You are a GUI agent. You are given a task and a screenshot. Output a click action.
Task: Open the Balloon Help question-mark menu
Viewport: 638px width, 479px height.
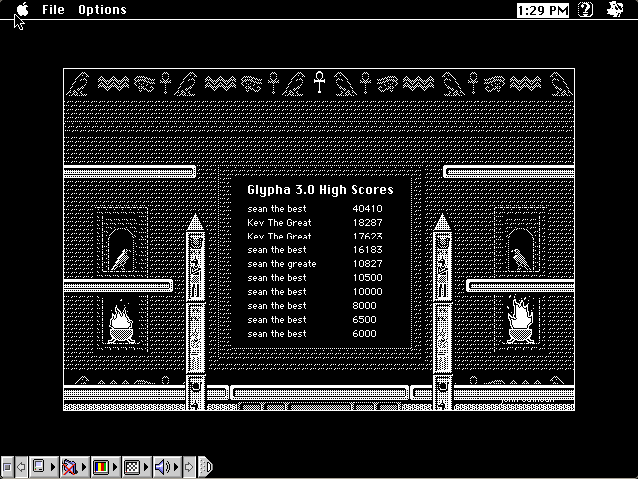point(586,9)
